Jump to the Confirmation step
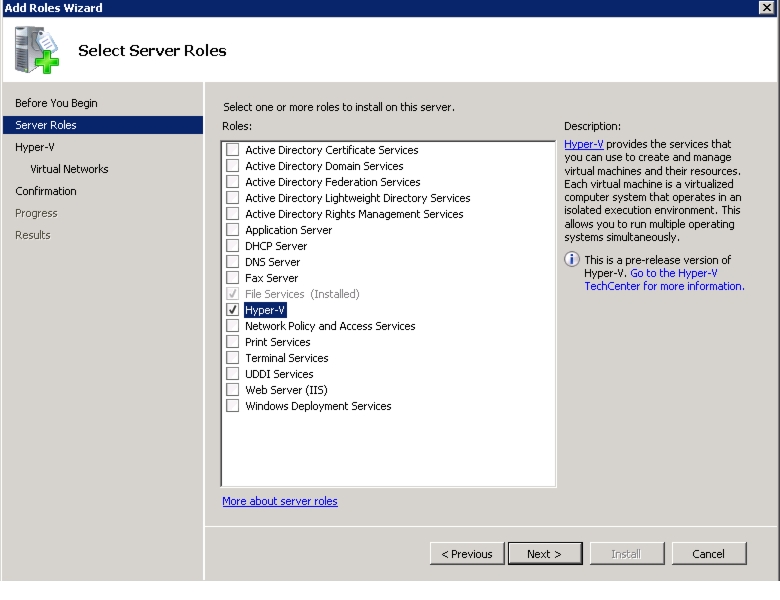The width and height of the screenshot is (780, 600). (46, 191)
